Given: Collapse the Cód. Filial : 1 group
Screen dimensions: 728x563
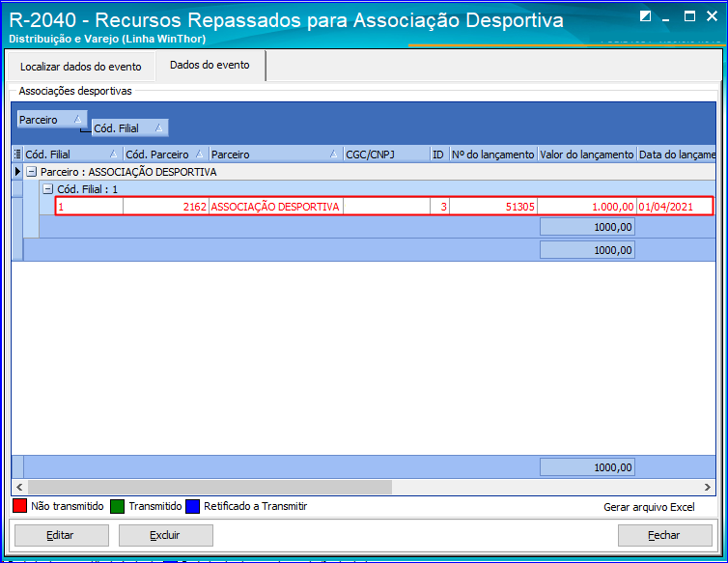Looking at the screenshot, I should point(48,189).
